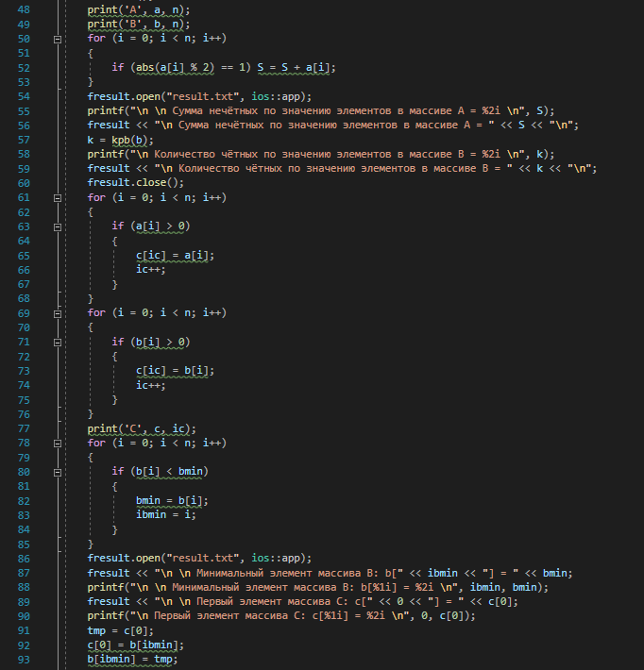
Task: Click fresult on line 56
Action: [x=109, y=126]
